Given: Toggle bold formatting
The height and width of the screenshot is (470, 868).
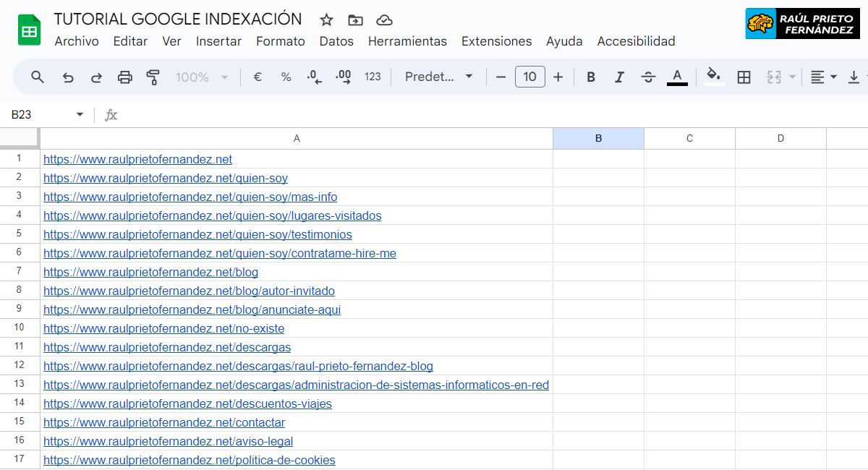Looking at the screenshot, I should (x=591, y=77).
